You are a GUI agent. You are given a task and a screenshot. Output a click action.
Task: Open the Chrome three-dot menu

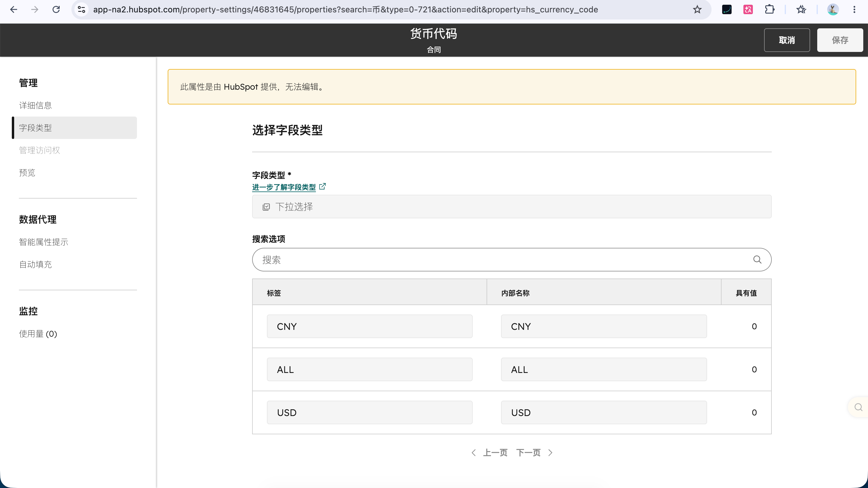[854, 9]
